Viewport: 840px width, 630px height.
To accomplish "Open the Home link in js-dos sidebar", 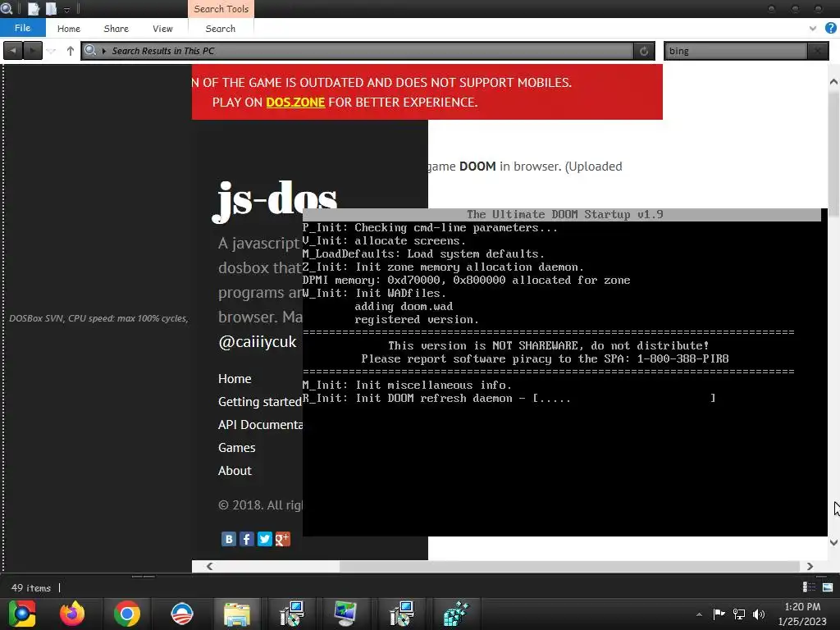I will (x=235, y=379).
